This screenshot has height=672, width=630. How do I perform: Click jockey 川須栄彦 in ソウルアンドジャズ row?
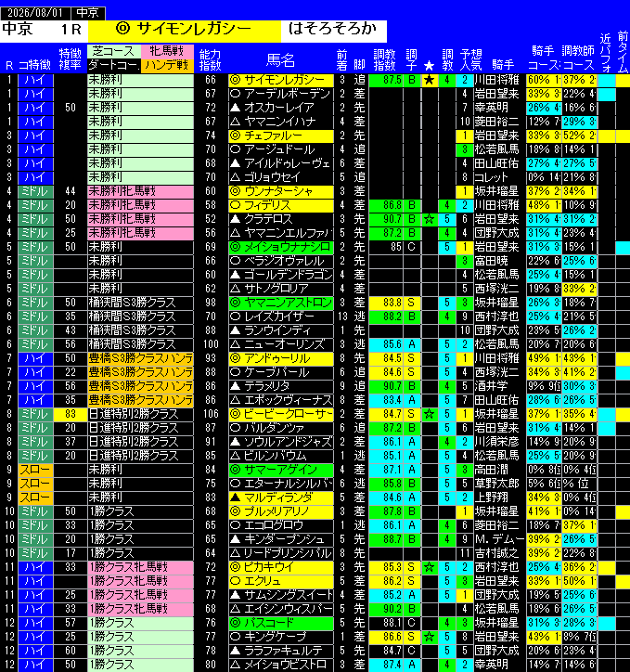coord(499,443)
